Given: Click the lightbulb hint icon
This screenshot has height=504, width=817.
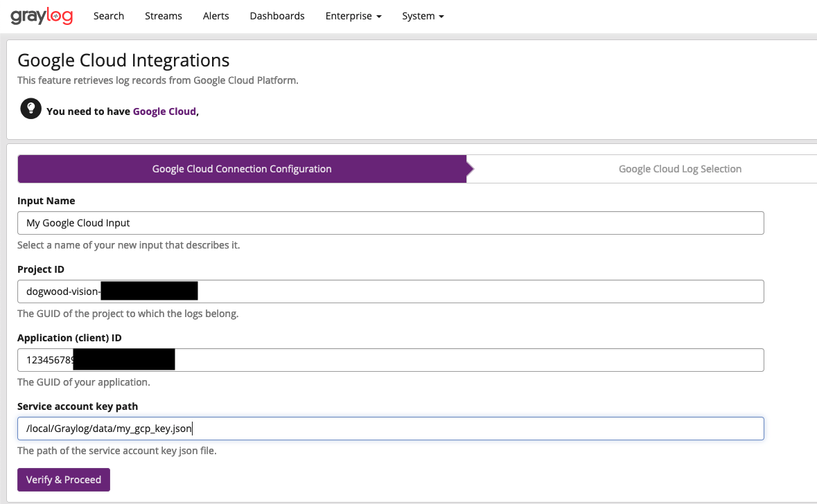Looking at the screenshot, I should (x=30, y=109).
